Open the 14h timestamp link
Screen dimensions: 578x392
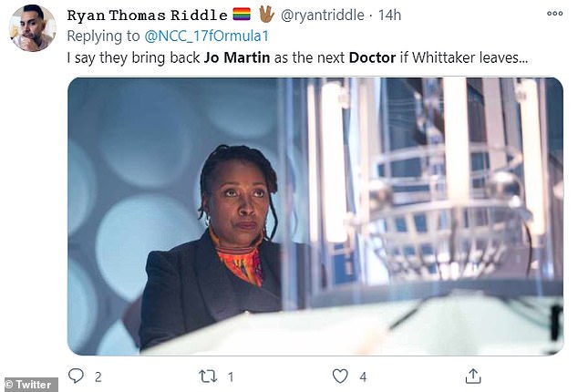pyautogui.click(x=389, y=15)
